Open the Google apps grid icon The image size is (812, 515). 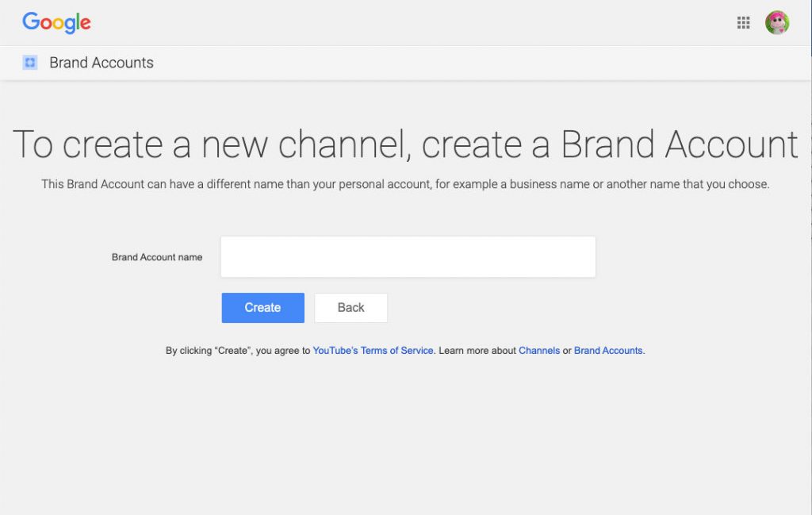click(743, 23)
